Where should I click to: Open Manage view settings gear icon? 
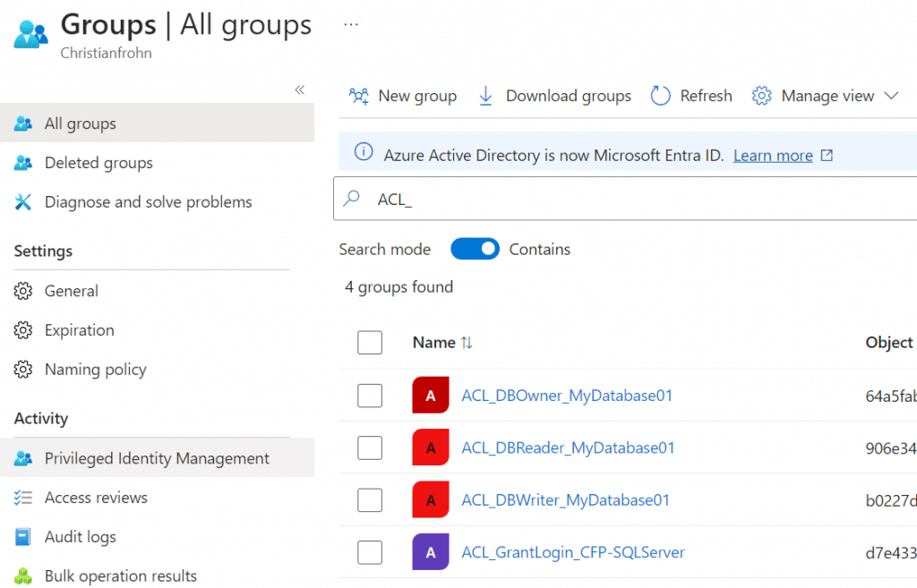761,96
